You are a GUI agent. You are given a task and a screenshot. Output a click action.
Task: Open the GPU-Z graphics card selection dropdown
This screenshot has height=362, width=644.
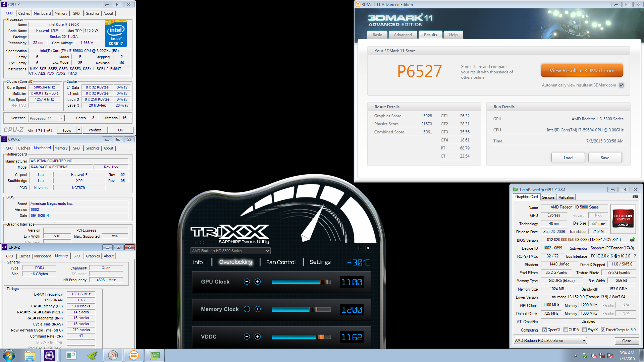(x=550, y=341)
